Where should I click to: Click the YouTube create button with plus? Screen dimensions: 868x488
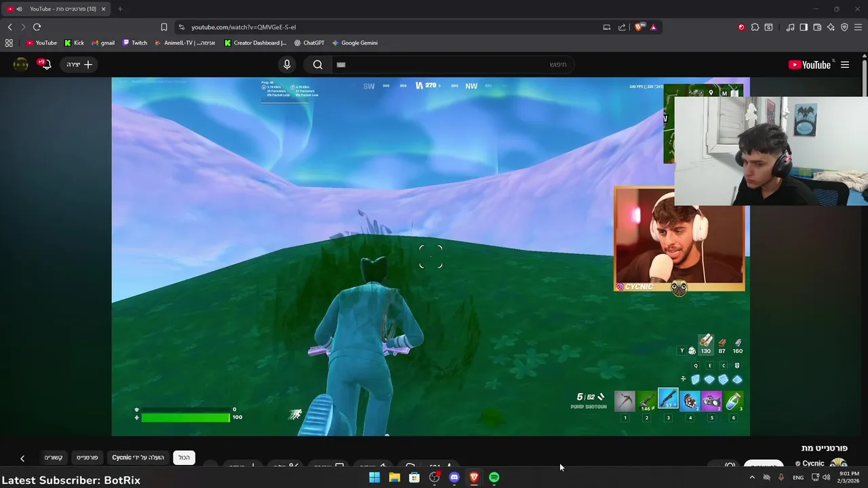[x=79, y=64]
